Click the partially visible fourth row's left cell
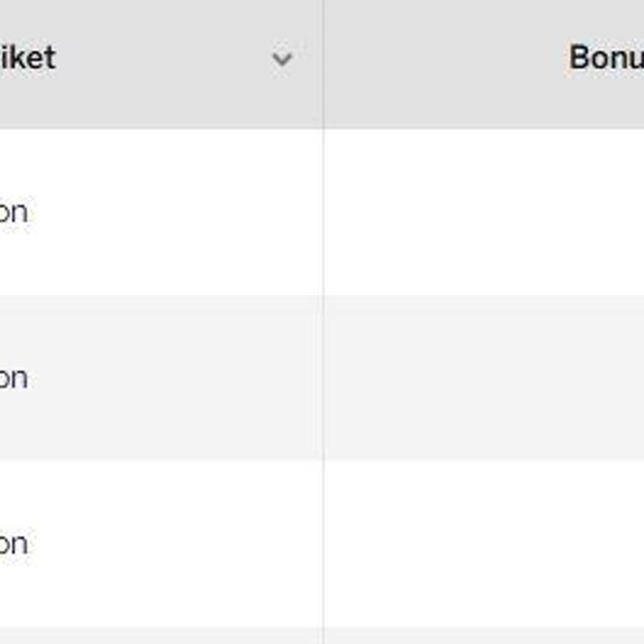 point(159,636)
